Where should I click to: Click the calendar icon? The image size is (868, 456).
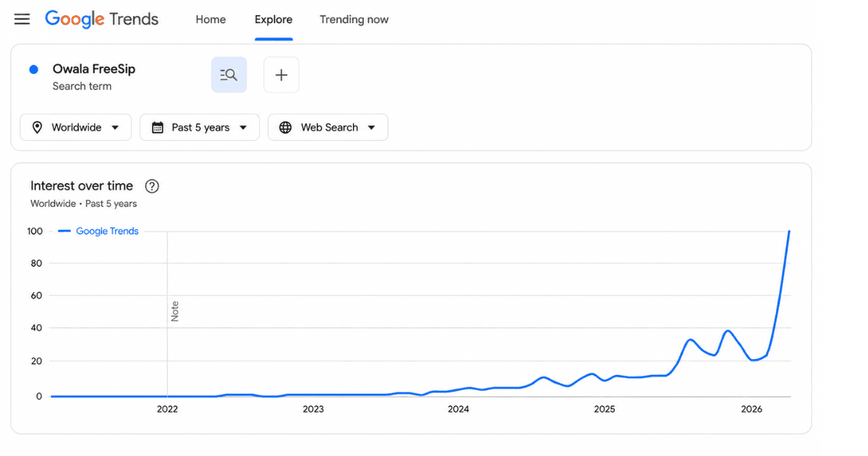point(157,127)
